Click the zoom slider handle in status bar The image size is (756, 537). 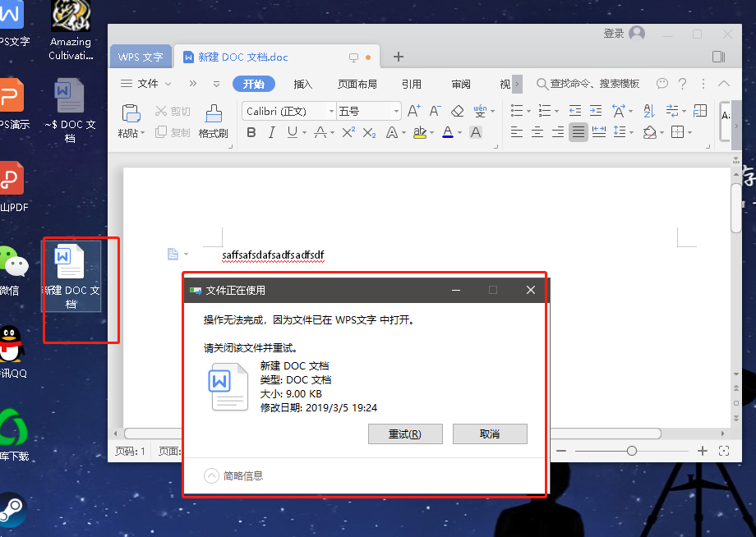(x=631, y=451)
